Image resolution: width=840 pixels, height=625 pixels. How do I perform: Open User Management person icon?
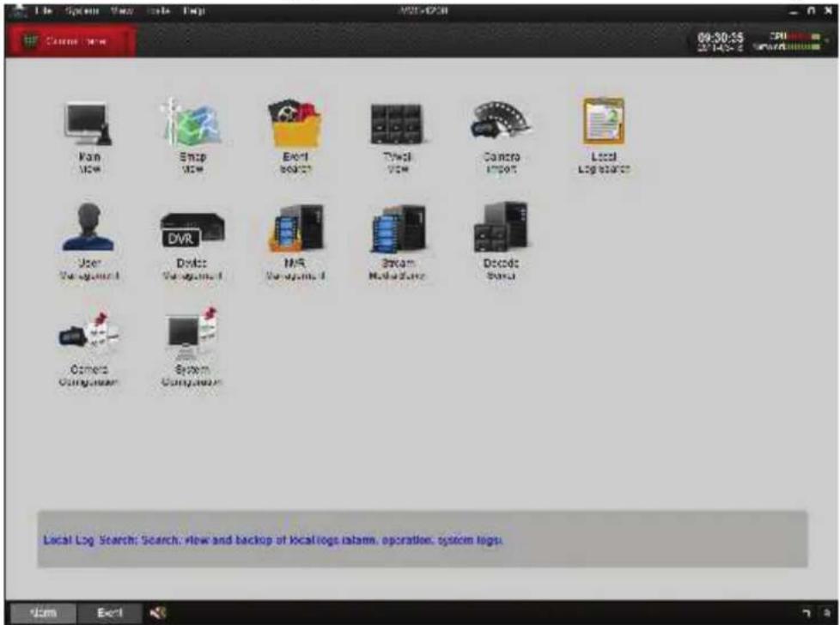(x=88, y=228)
